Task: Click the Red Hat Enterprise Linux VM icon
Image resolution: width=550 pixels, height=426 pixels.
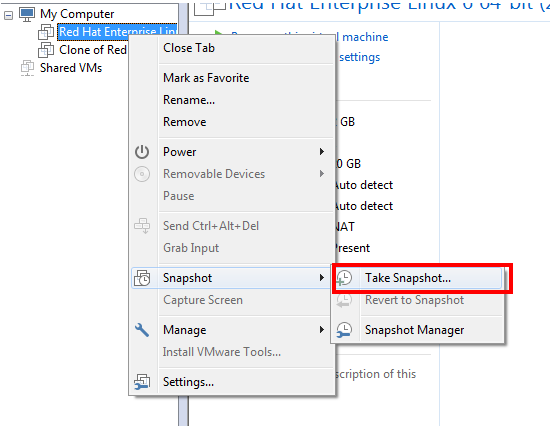Action: pyautogui.click(x=46, y=32)
